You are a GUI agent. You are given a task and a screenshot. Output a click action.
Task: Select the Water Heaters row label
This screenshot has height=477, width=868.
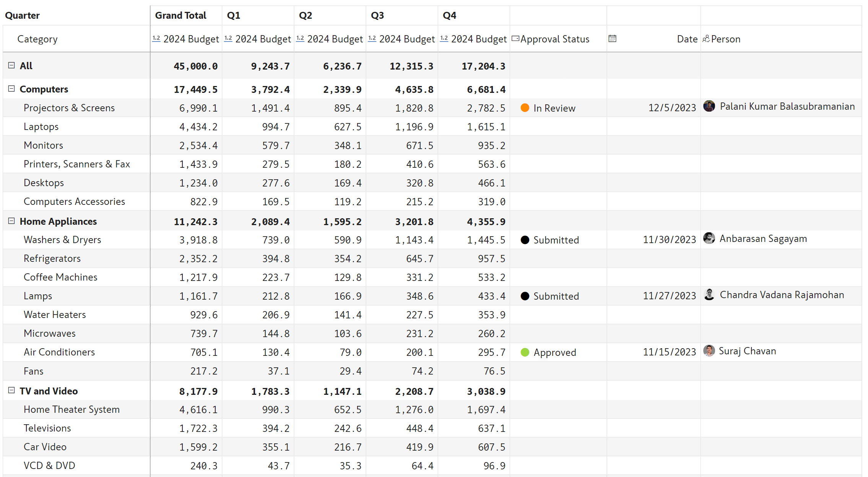pyautogui.click(x=55, y=315)
